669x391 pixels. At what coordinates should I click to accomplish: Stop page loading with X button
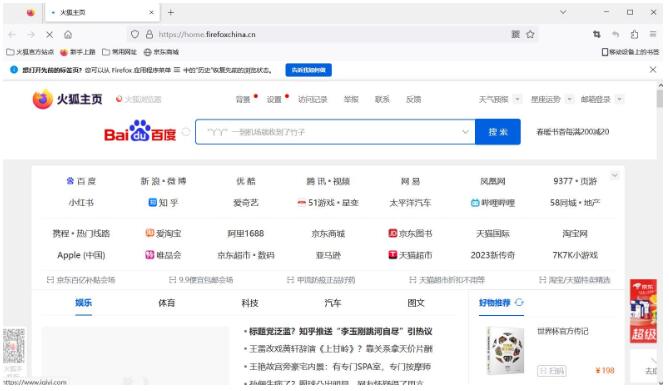49,35
